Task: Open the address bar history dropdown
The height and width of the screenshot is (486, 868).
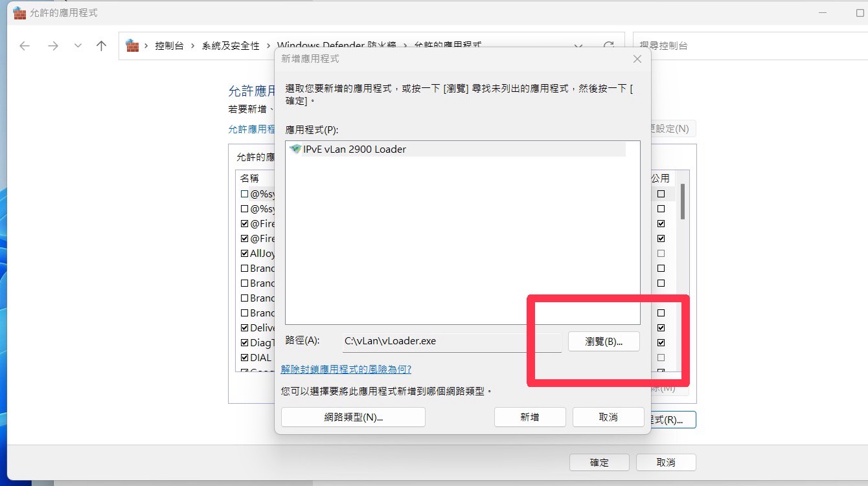Action: tap(579, 46)
